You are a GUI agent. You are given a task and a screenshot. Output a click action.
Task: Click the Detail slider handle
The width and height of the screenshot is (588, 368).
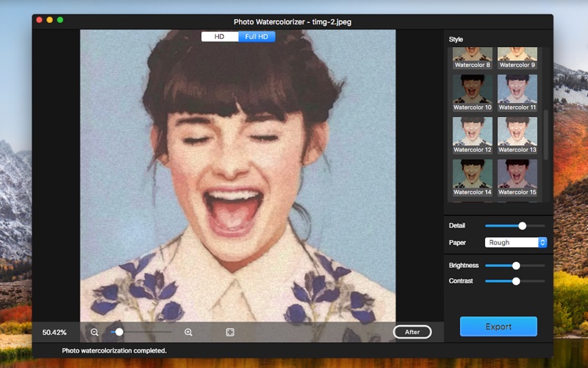pyautogui.click(x=523, y=226)
